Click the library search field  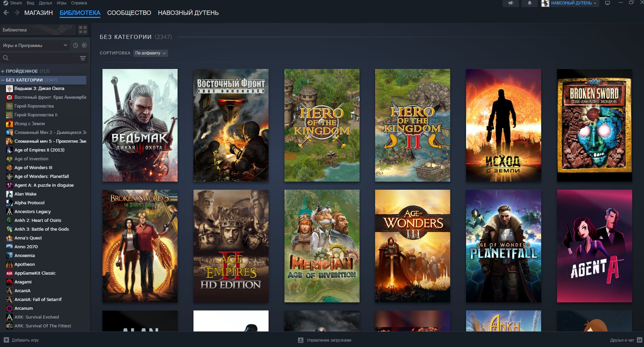(44, 58)
